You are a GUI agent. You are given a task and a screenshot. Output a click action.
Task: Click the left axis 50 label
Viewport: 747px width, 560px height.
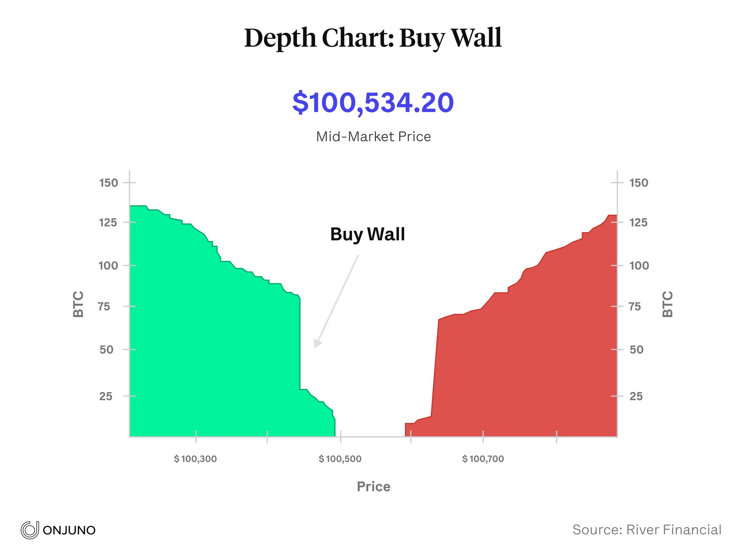[107, 349]
